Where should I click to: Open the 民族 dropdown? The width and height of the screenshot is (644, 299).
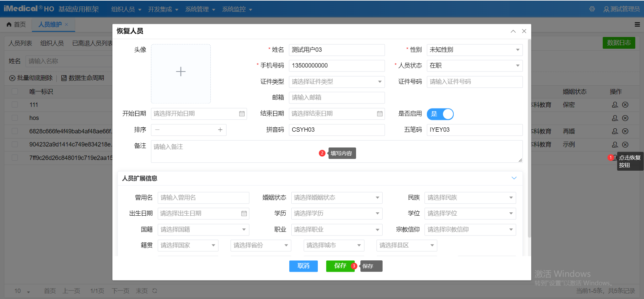pyautogui.click(x=470, y=198)
